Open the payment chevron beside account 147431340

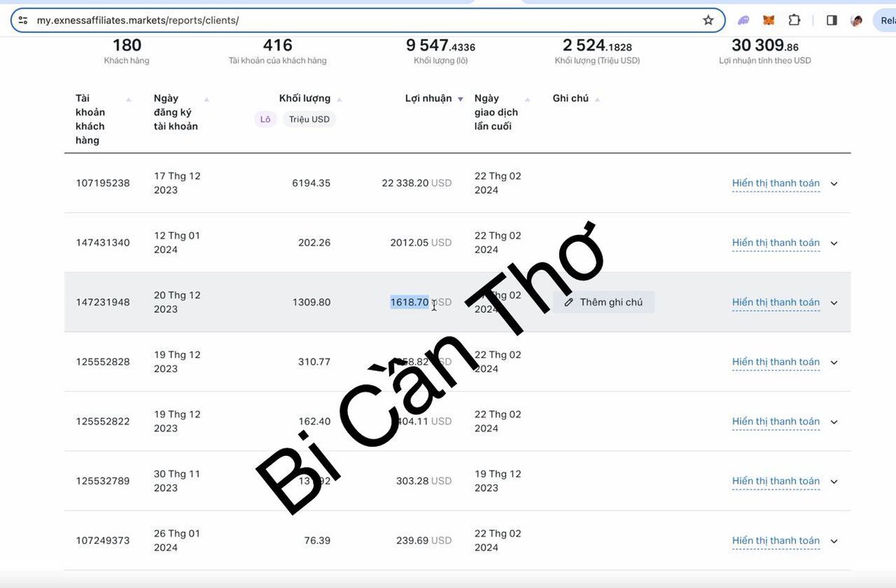click(x=834, y=243)
